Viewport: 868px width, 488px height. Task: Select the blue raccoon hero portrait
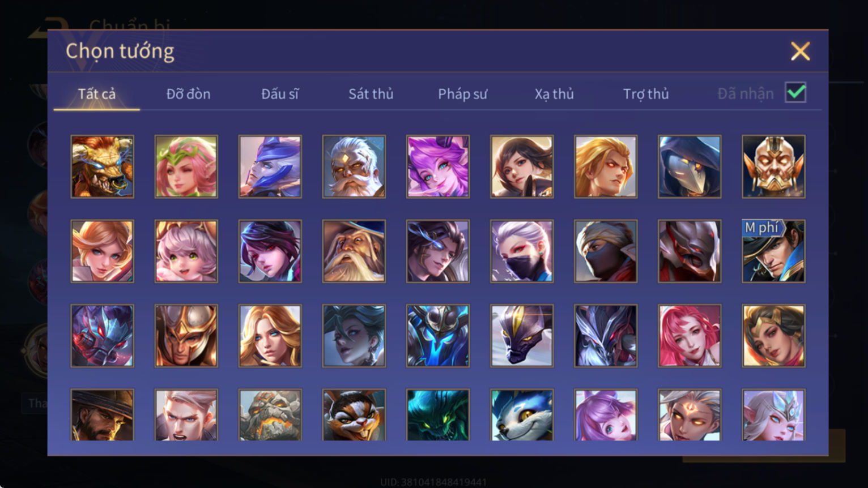coord(522,415)
